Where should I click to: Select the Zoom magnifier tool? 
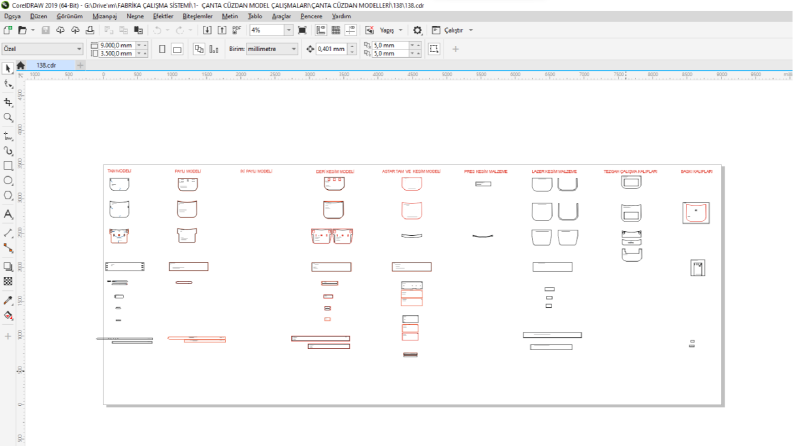pos(8,118)
